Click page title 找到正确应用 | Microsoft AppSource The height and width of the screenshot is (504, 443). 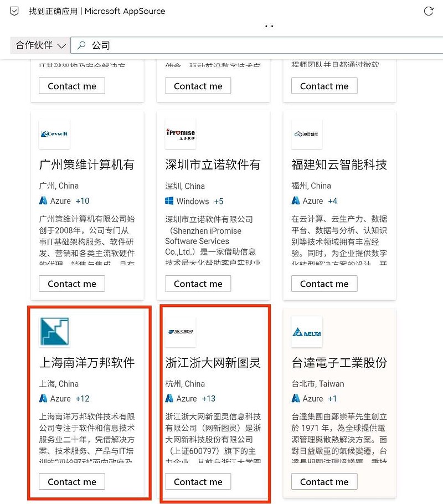pos(97,11)
